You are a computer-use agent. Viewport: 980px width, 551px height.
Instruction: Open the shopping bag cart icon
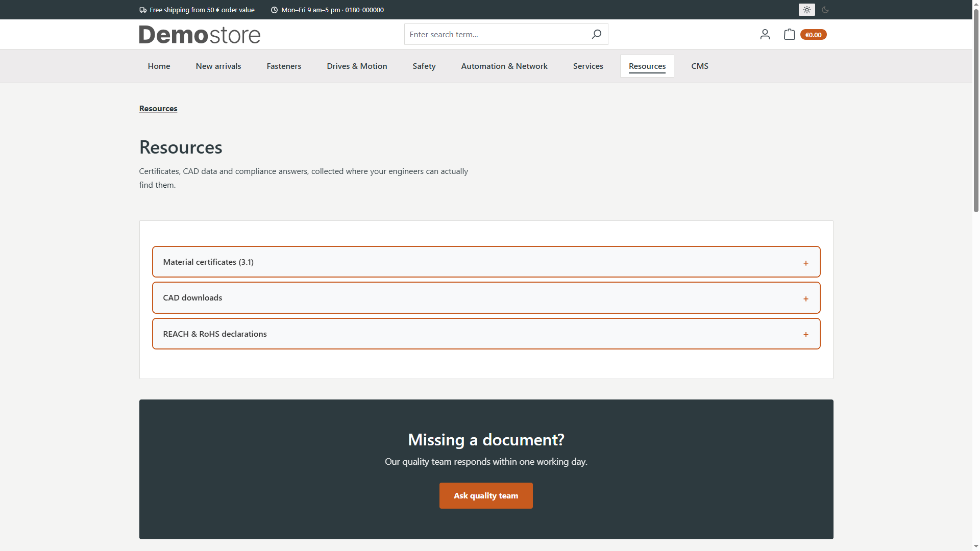(789, 34)
